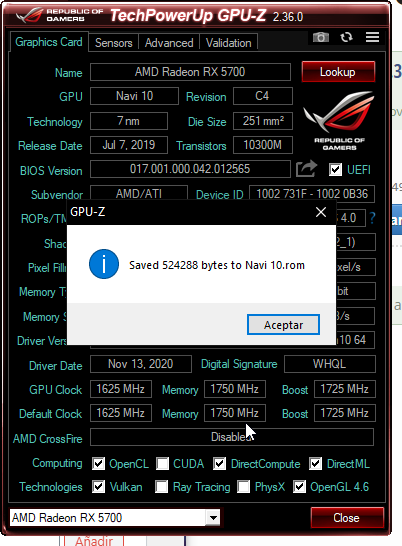Screen dimensions: 402x546
Task: Click the Device ID value field
Action: [x=312, y=194]
